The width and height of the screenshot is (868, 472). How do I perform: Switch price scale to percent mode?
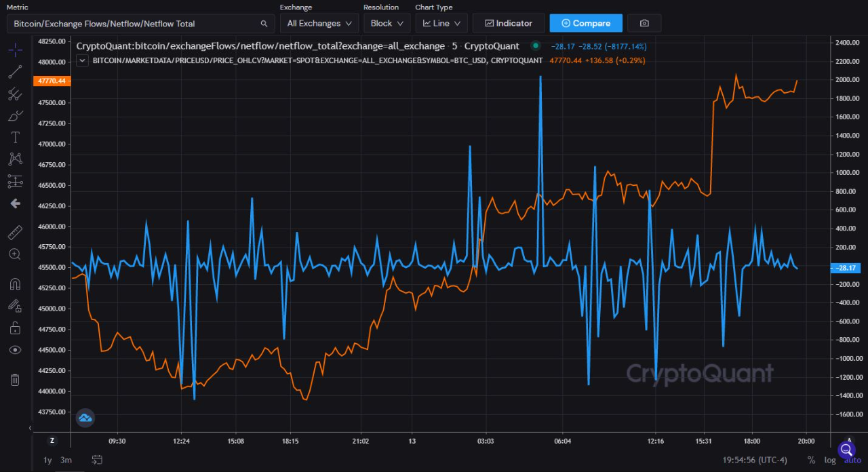coord(811,460)
